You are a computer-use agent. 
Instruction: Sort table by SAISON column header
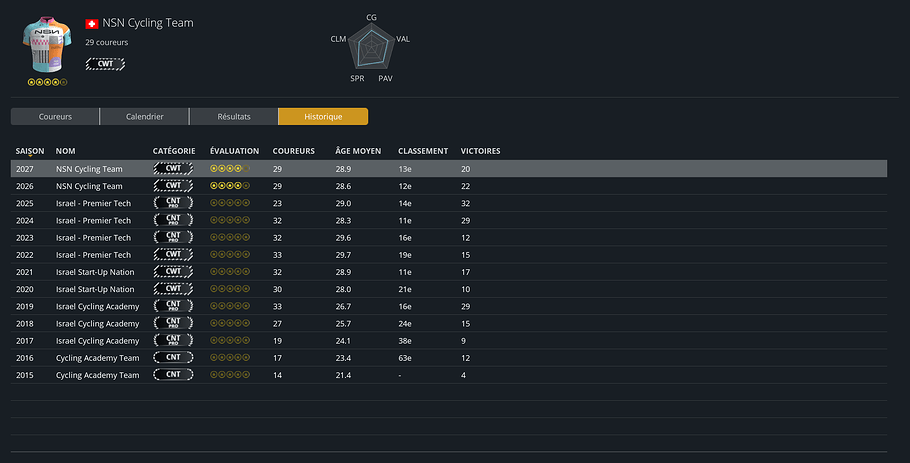(30, 151)
